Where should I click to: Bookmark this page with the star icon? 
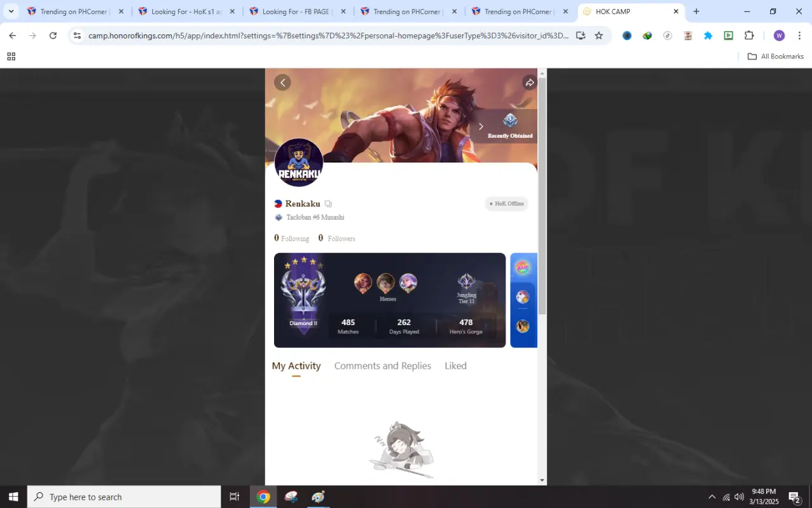pos(599,36)
